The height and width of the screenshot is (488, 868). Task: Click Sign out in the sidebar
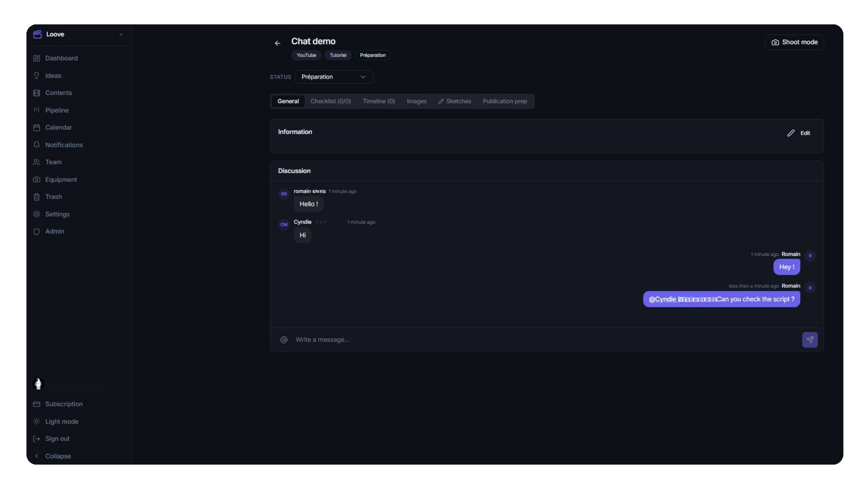click(57, 439)
